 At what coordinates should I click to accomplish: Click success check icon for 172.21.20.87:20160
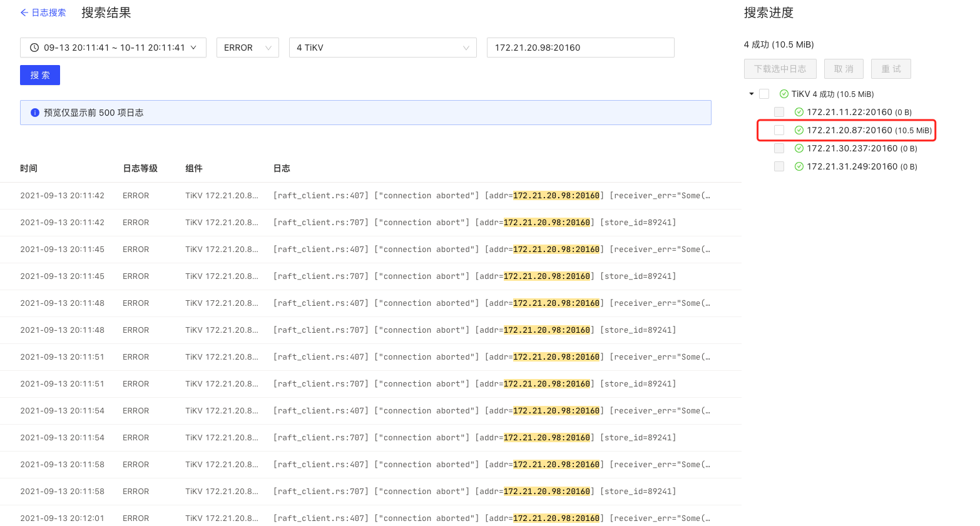coord(799,130)
